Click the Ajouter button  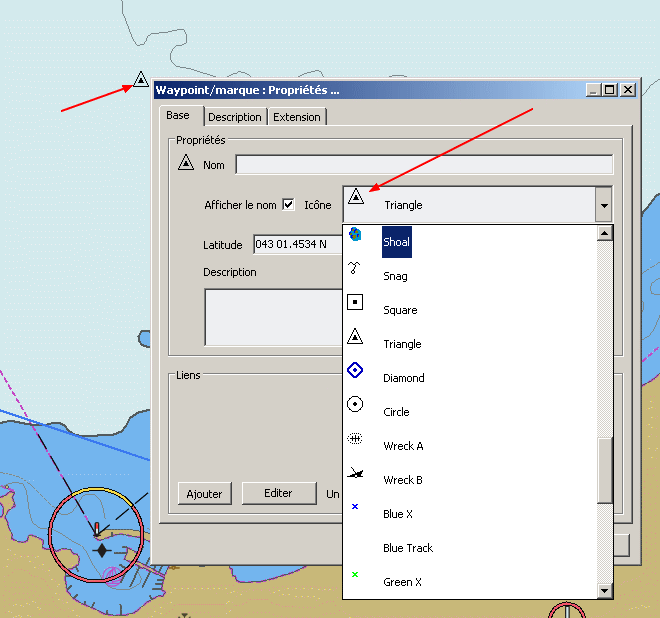click(x=205, y=493)
